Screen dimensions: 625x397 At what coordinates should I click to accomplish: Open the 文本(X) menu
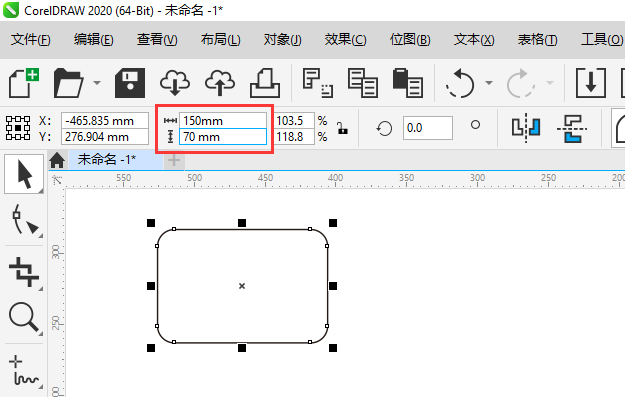click(474, 40)
